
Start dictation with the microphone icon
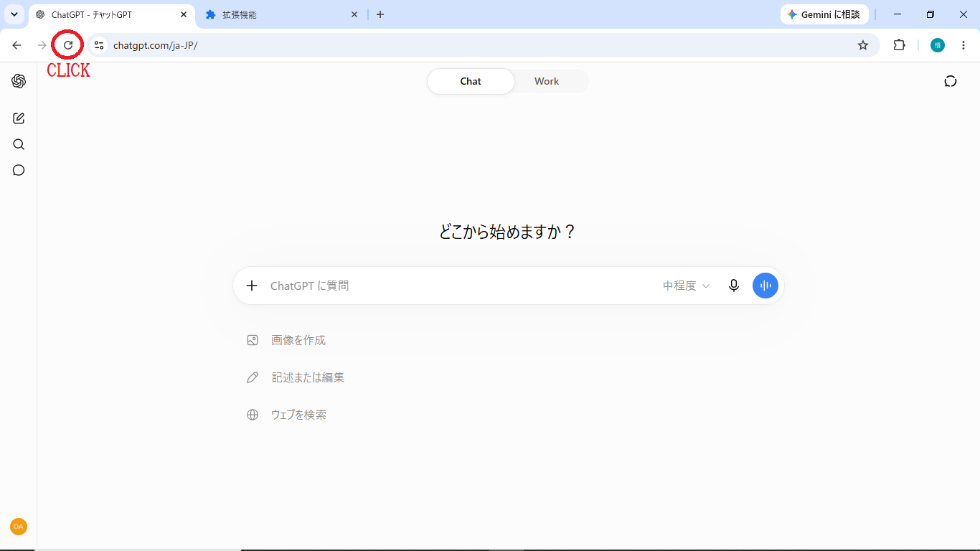[x=733, y=286]
